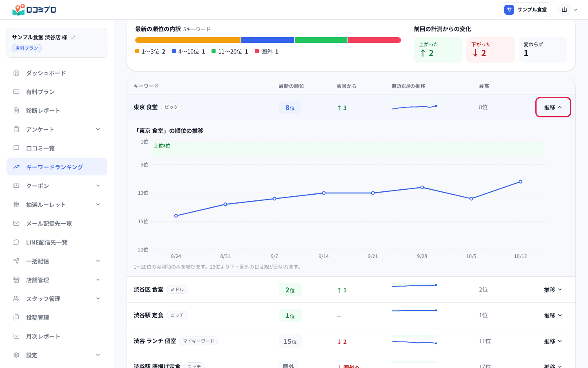Screen dimensions: 588x368
Task: Click the 診断レポート document icon
Action: (16, 110)
